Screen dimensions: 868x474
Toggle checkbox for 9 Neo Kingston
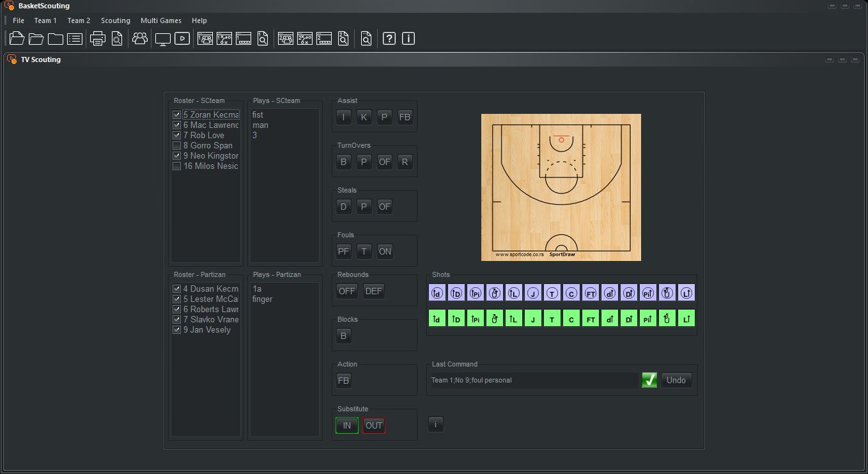177,156
